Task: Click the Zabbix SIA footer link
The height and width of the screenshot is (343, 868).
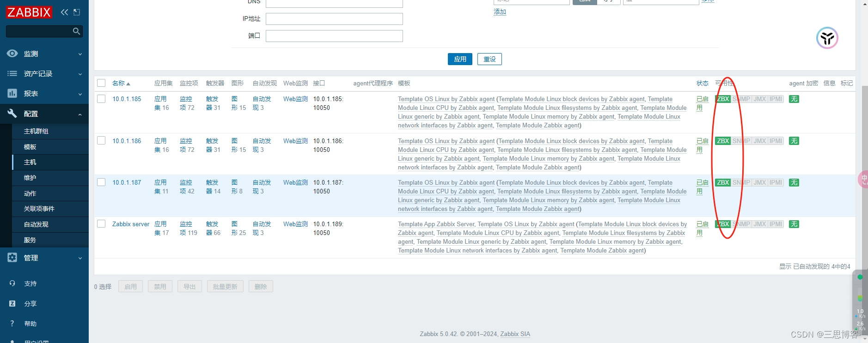Action: 515,334
